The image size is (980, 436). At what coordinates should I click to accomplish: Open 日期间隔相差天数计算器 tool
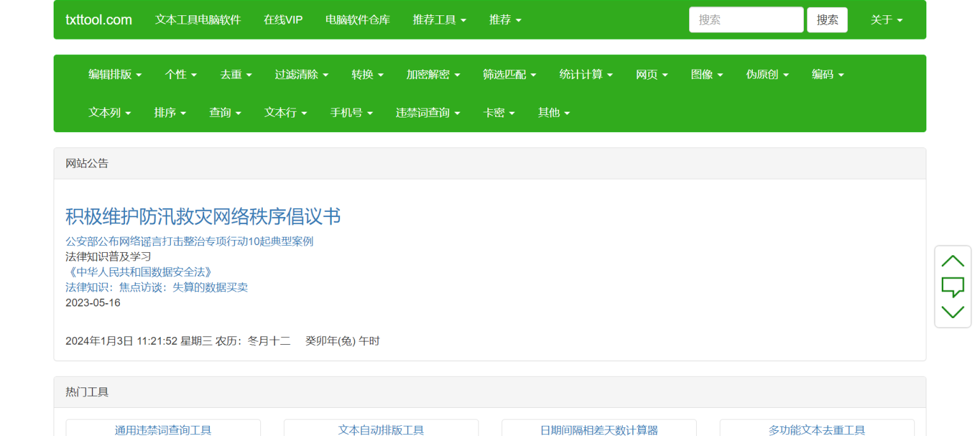tap(598, 430)
